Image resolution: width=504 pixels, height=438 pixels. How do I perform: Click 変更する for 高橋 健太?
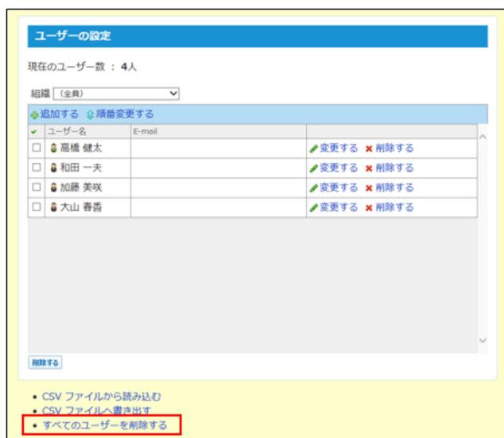tap(339, 148)
